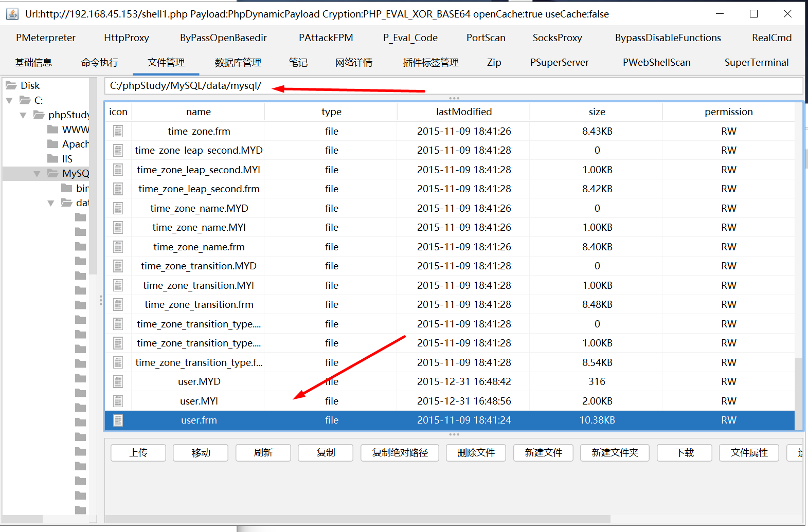
Task: Click the 新建文件 new file button
Action: (543, 452)
